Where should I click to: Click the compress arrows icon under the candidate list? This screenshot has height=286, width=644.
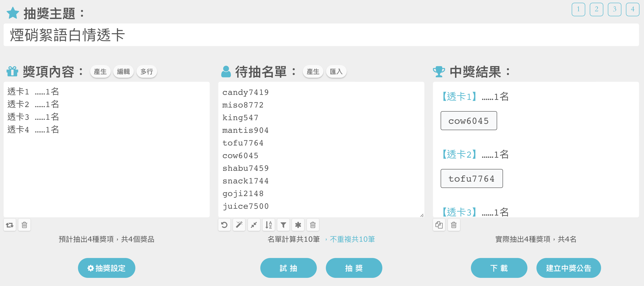pos(254,225)
